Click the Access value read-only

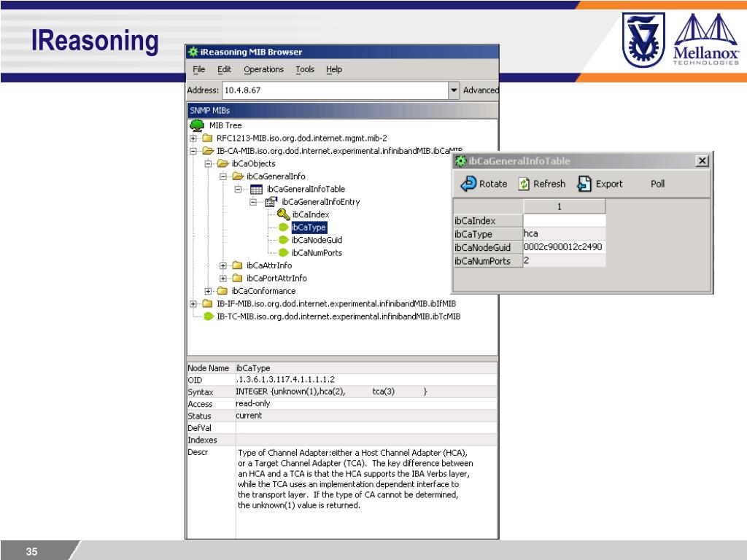pos(253,403)
